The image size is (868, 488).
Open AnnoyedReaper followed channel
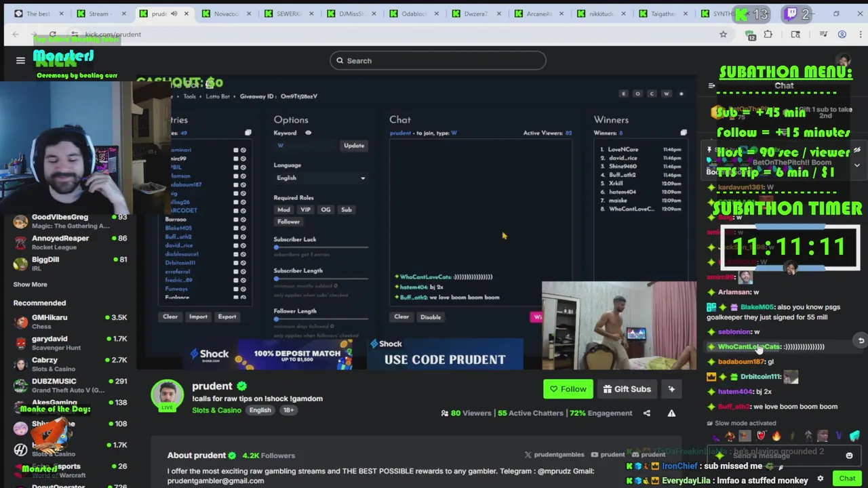(x=71, y=242)
